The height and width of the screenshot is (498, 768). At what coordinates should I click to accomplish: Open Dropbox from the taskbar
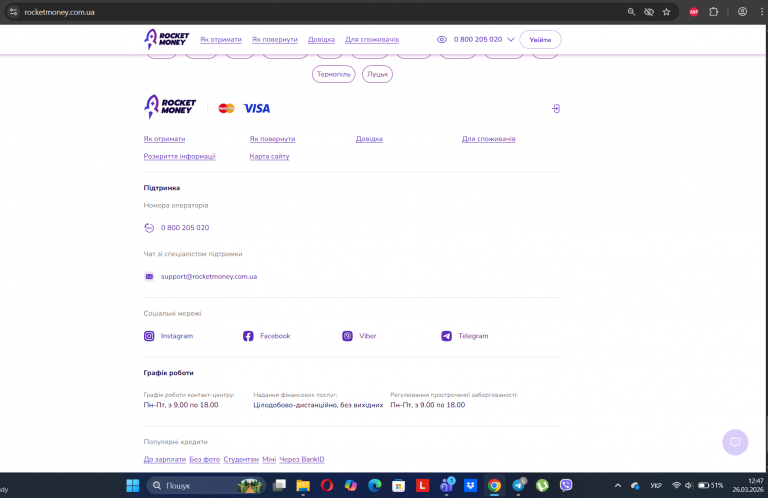[470, 486]
